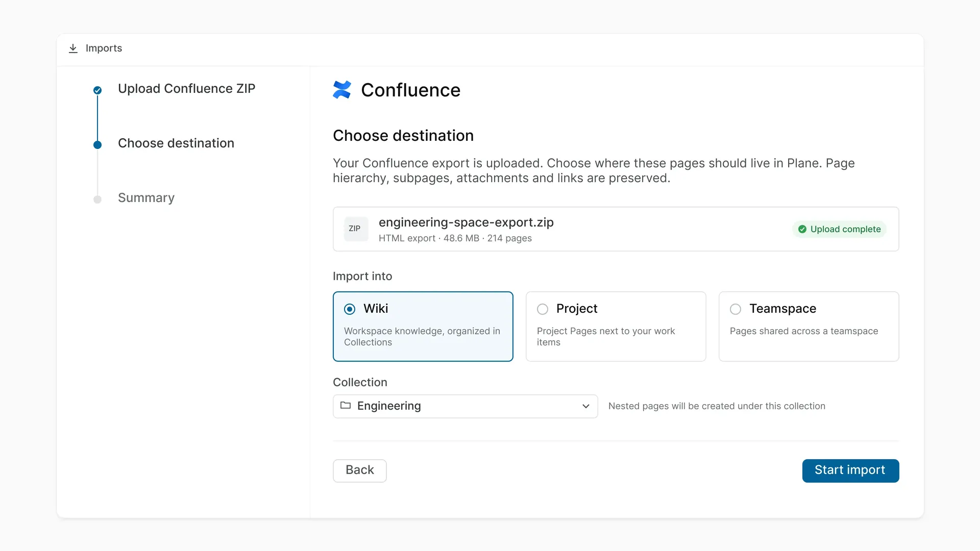980x551 pixels.
Task: Click 'Project Pages next to your work items' text
Action: pyautogui.click(x=606, y=337)
